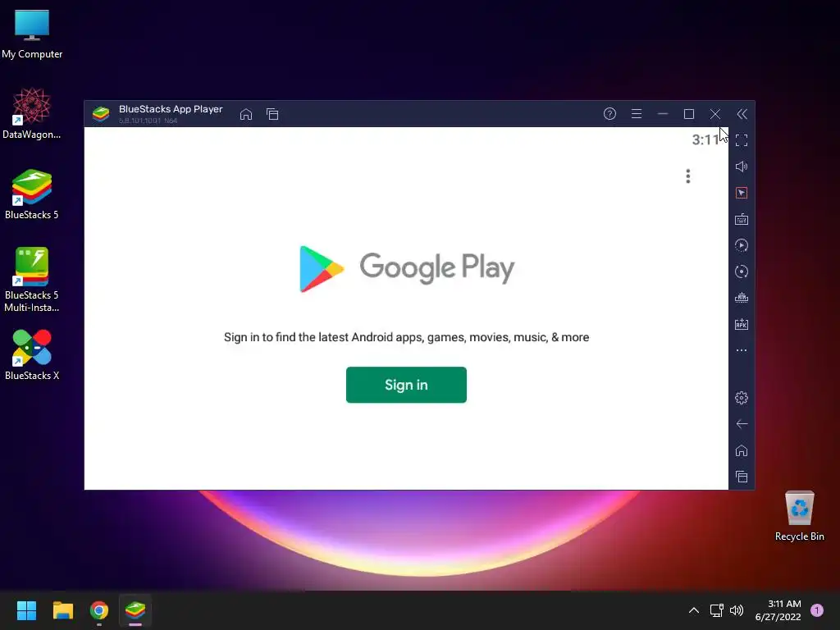Close the BlueStacks App Player window
Image resolution: width=840 pixels, height=630 pixels.
tap(715, 114)
